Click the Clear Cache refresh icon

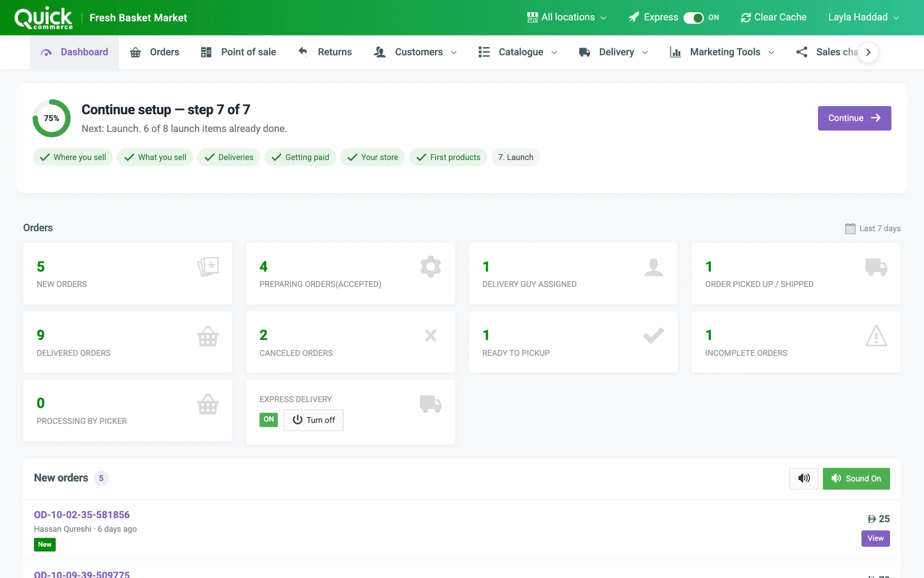(x=746, y=18)
